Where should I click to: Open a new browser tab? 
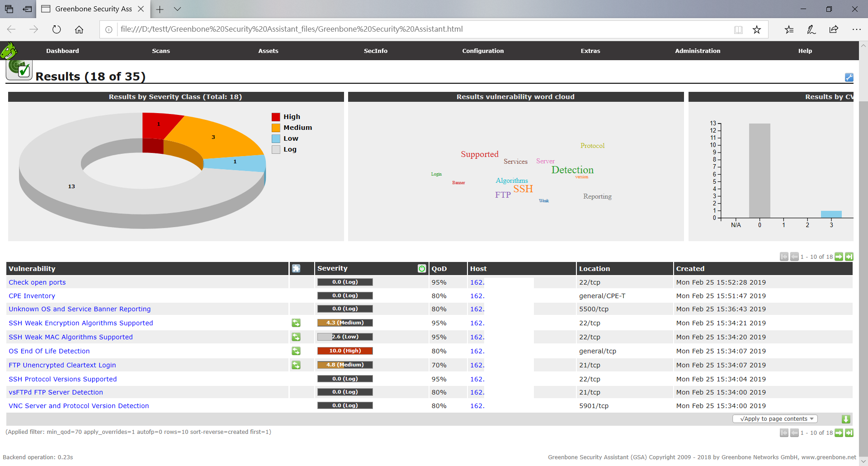[x=160, y=9]
